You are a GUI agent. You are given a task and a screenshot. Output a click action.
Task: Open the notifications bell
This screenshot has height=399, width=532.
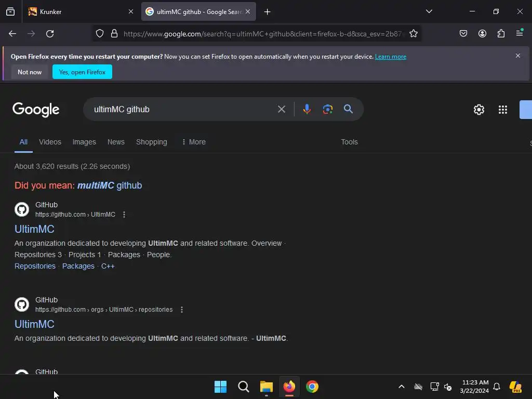pyautogui.click(x=497, y=387)
